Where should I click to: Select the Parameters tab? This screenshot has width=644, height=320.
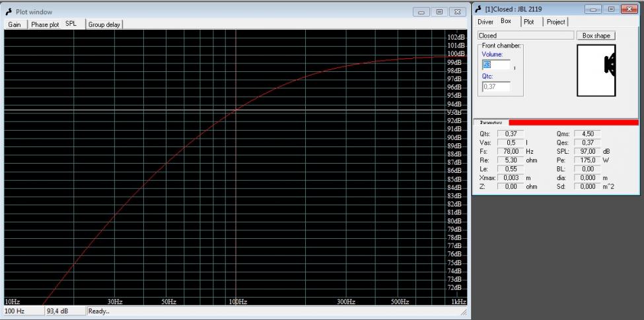point(491,123)
